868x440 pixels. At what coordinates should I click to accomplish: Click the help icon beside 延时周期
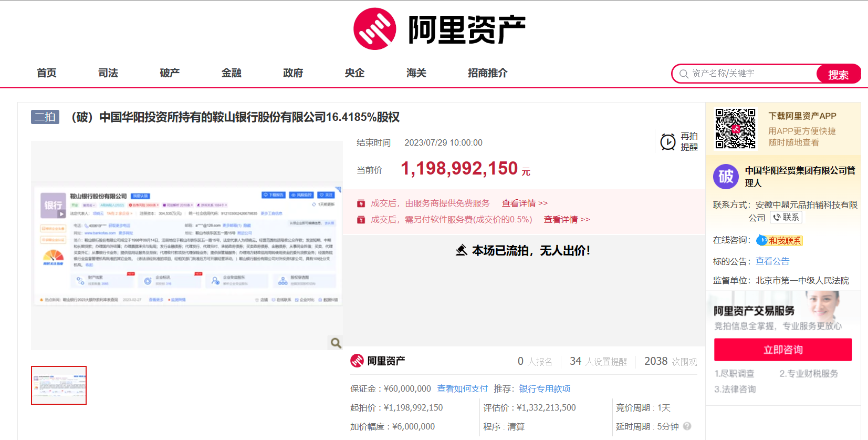click(x=687, y=426)
